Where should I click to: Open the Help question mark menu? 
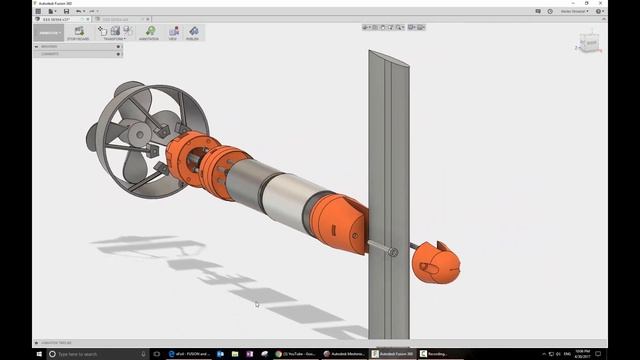pos(599,11)
